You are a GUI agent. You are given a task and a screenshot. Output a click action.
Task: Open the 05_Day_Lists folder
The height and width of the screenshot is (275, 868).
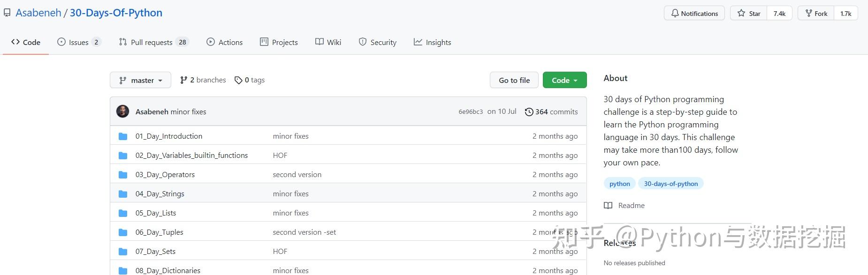pyautogui.click(x=156, y=213)
